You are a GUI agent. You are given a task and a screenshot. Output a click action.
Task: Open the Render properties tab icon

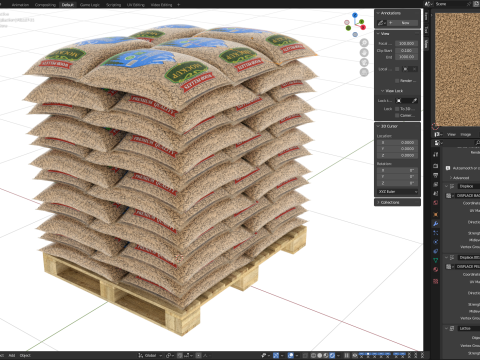click(x=435, y=166)
